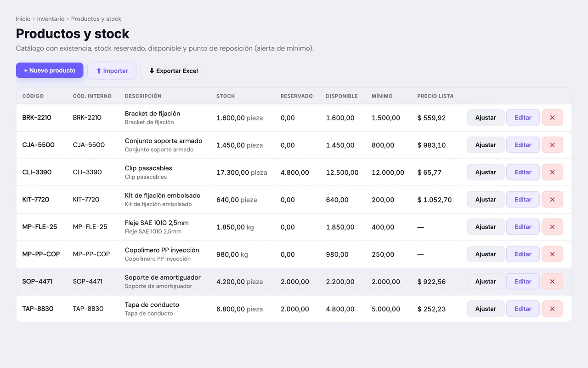Click the Mínimo column header
The width and height of the screenshot is (588, 368).
coord(382,96)
